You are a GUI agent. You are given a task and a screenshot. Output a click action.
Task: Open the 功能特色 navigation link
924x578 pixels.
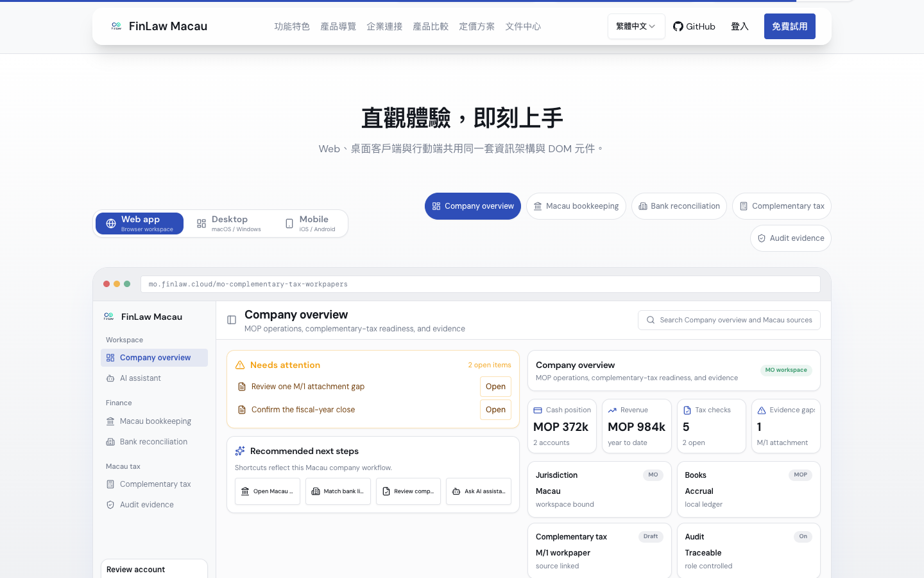[292, 26]
